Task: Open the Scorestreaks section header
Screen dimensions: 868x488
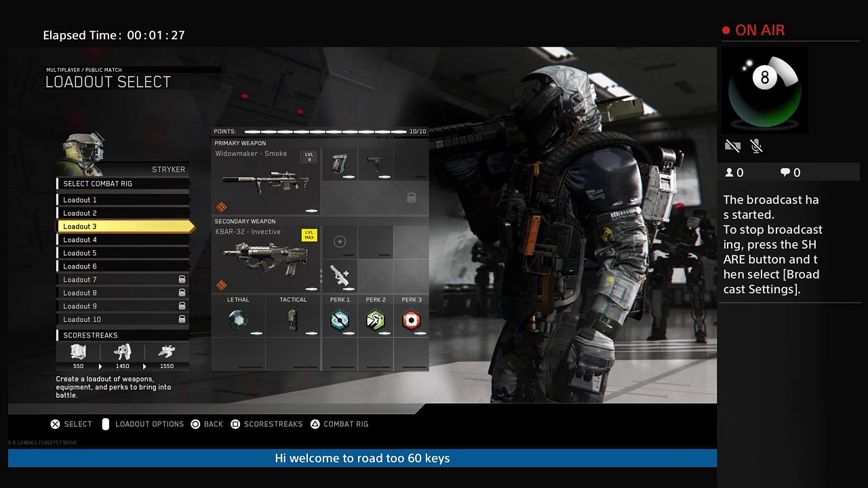Action: point(123,335)
